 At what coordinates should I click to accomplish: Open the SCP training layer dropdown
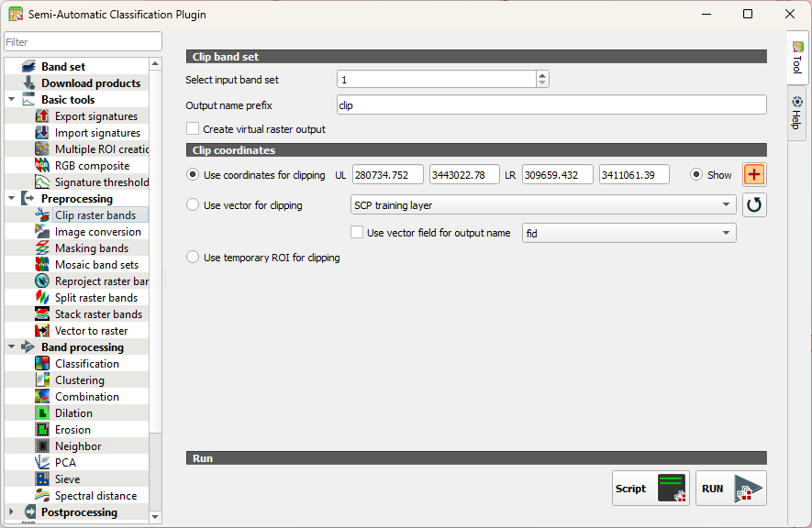(543, 205)
